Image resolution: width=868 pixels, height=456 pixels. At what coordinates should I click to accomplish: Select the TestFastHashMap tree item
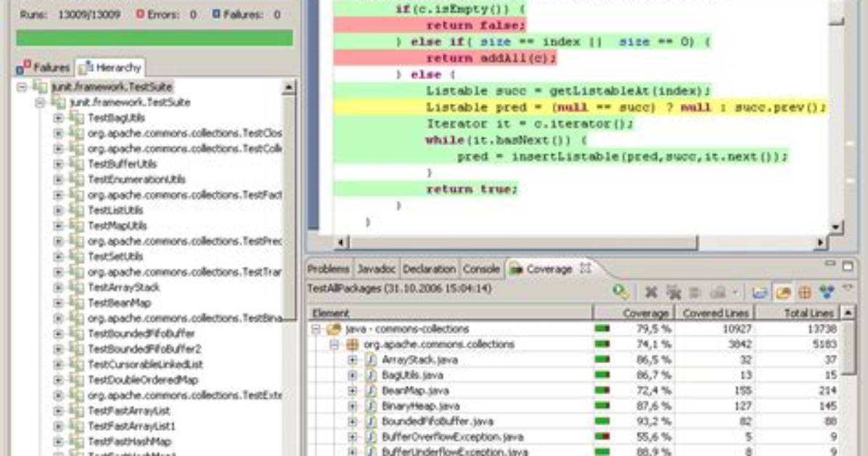pos(129,441)
